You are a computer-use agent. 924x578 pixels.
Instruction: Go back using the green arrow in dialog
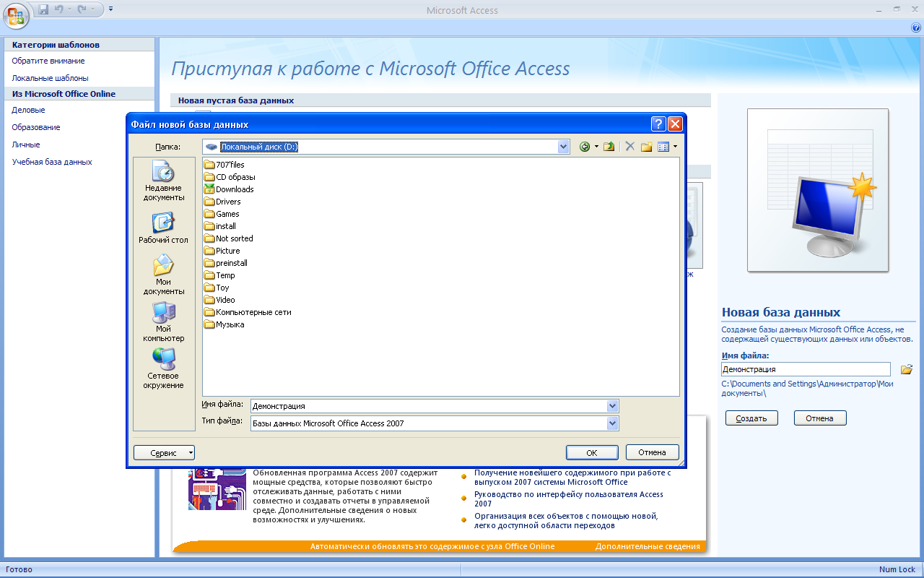click(585, 147)
